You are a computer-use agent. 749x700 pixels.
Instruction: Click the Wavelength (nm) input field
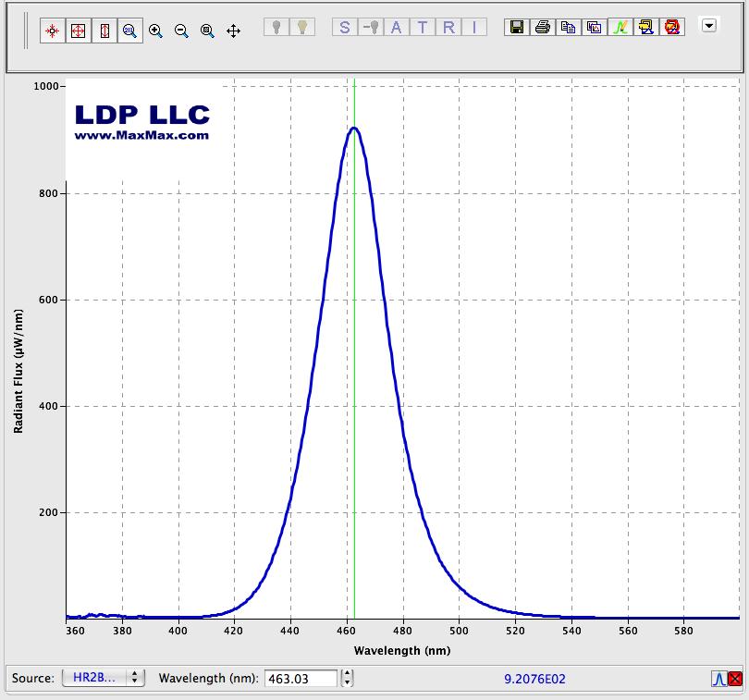[x=301, y=678]
